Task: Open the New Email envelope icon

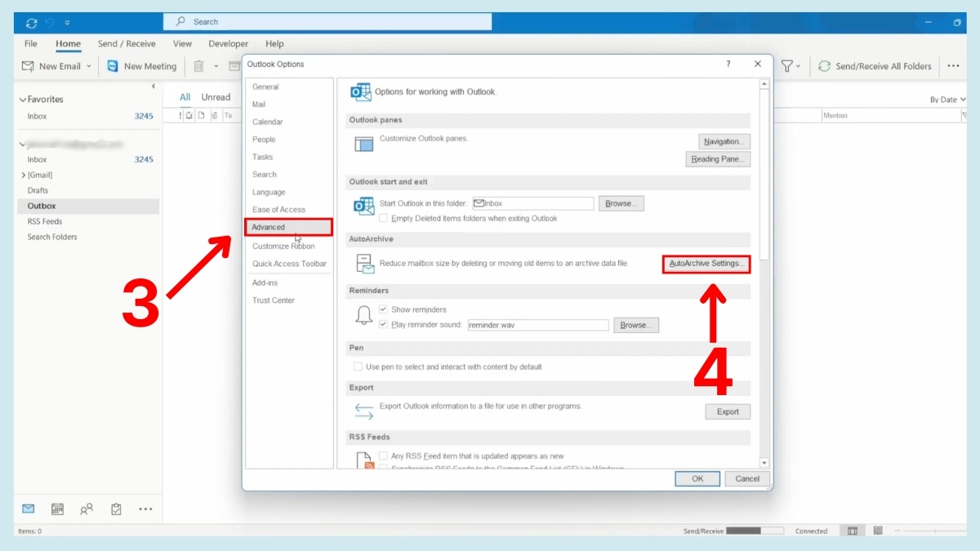Action: (28, 66)
